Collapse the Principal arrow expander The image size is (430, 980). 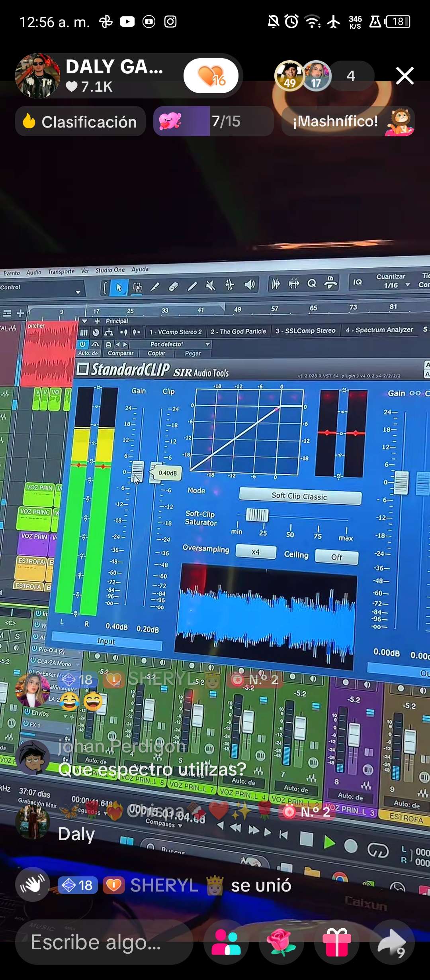[x=84, y=321]
